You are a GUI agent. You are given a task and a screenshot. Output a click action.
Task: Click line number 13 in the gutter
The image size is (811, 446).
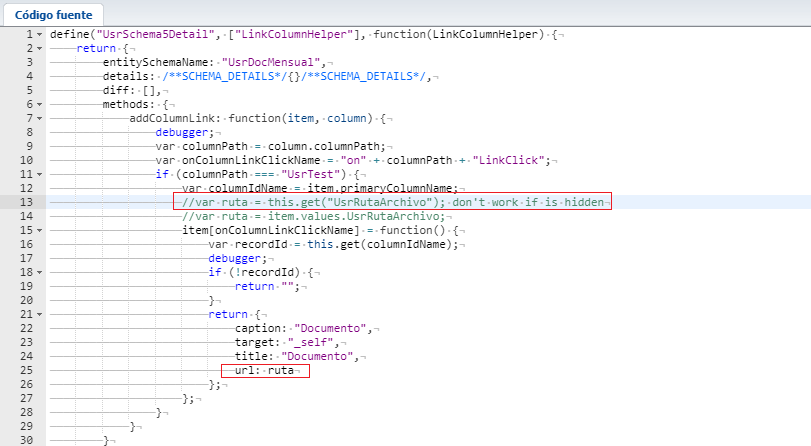pos(26,202)
